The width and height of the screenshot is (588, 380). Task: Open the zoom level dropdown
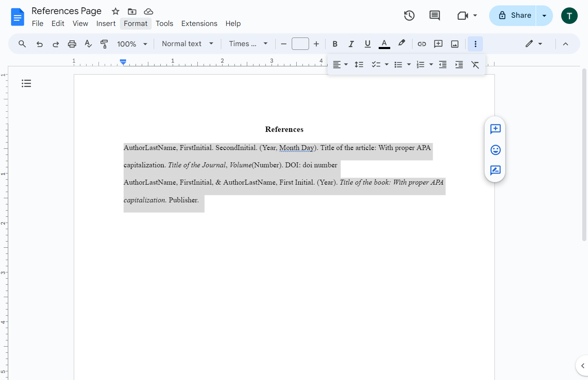pos(132,44)
